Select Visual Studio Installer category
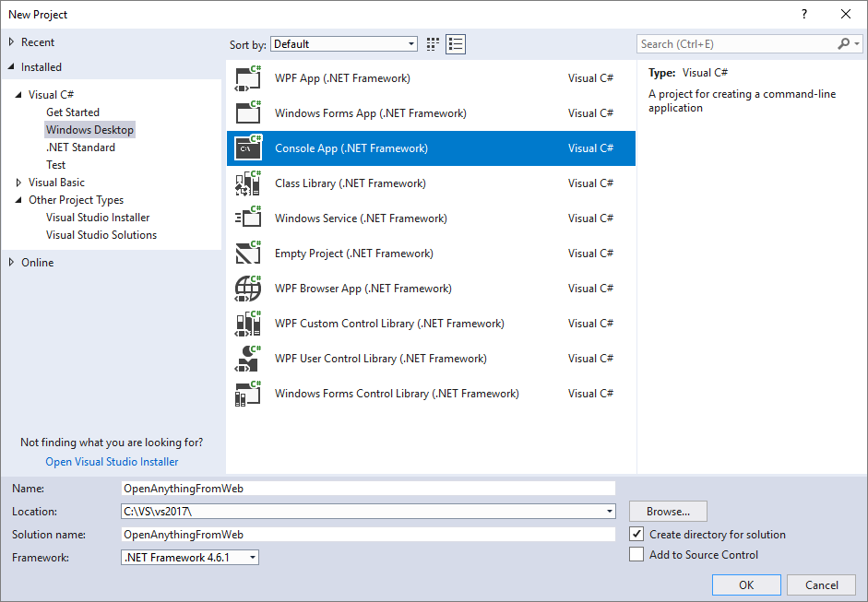 click(98, 218)
